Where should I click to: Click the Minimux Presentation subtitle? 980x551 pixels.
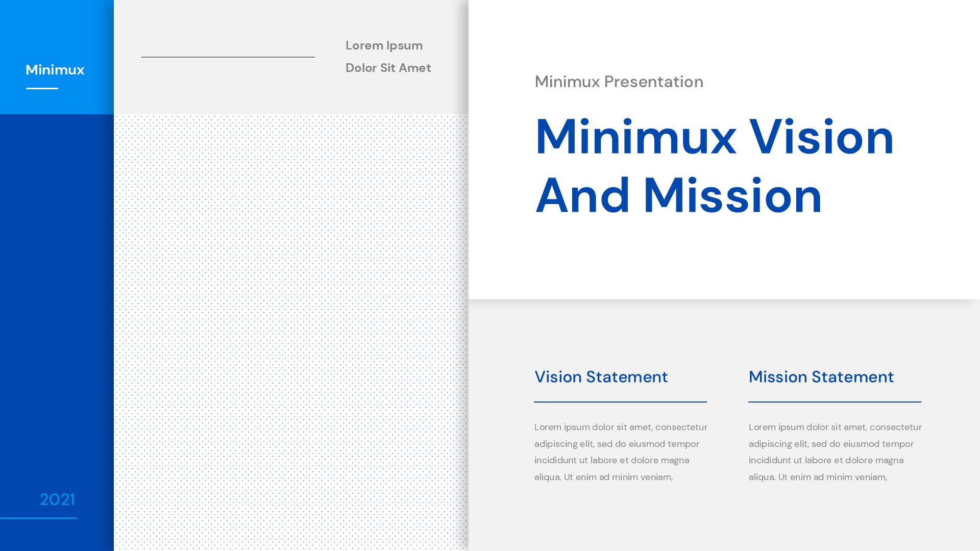tap(619, 82)
